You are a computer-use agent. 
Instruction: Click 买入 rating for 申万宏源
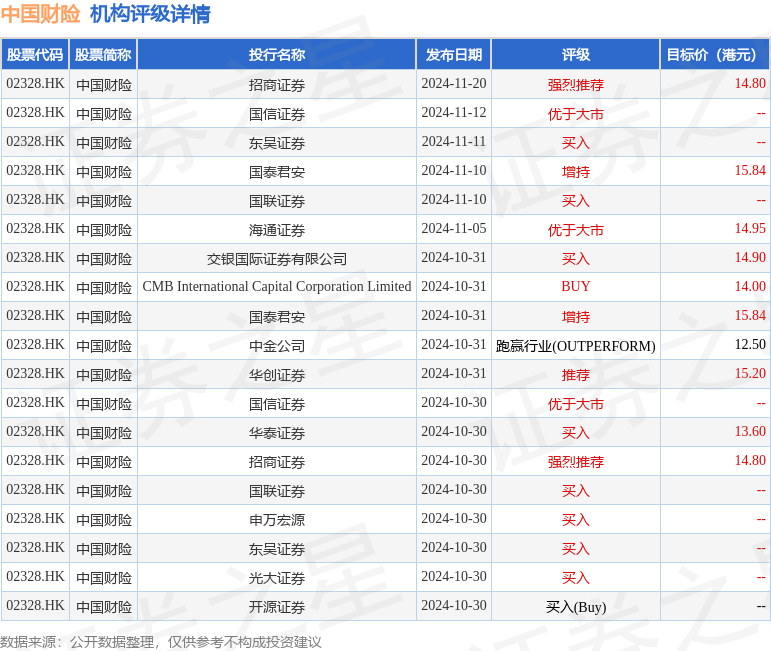[576, 520]
